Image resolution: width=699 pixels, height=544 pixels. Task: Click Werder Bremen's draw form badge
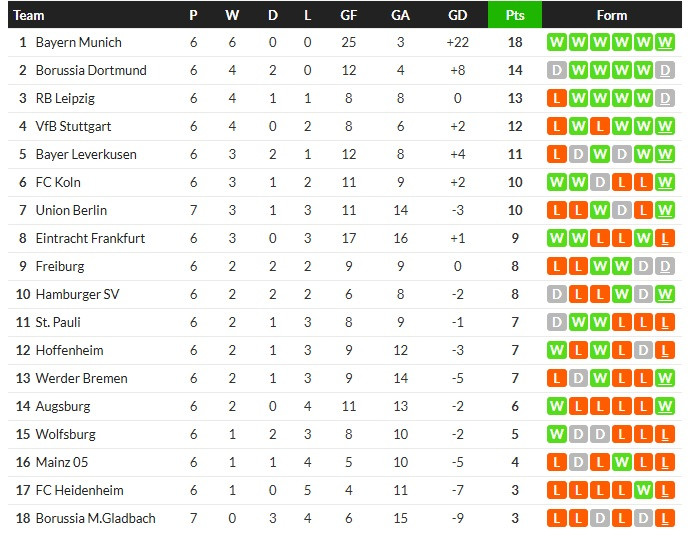click(578, 378)
